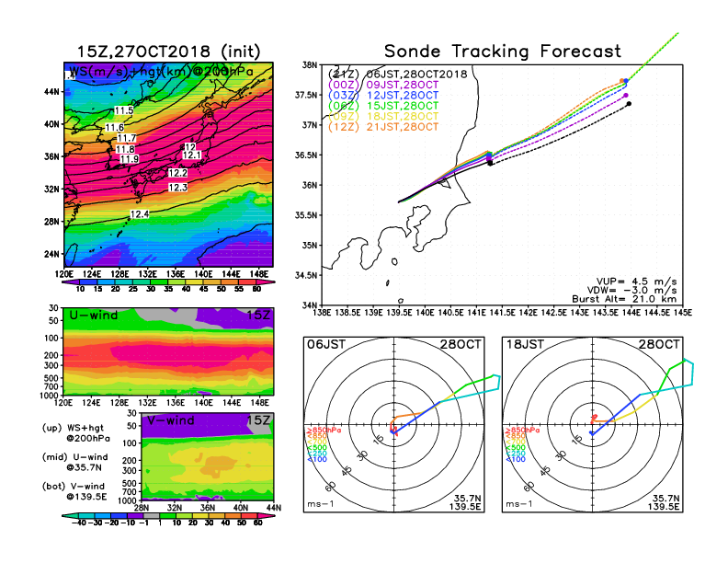Select the 11.7 height contour label
This screenshot has height=563, width=728.
126,138
